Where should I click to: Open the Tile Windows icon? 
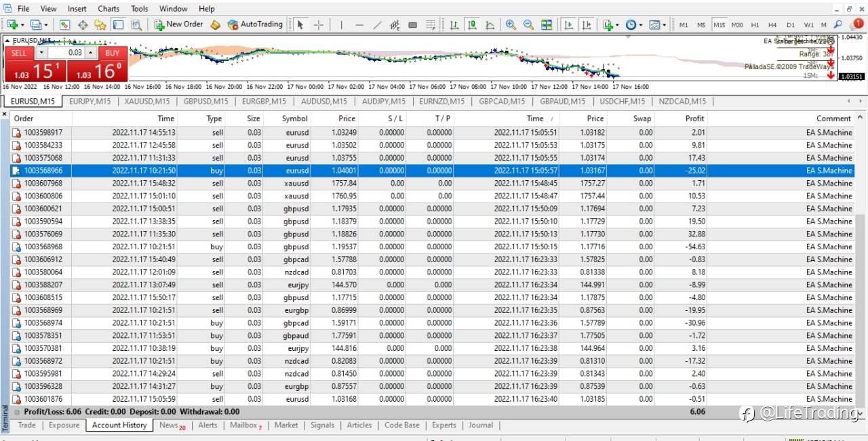(546, 25)
